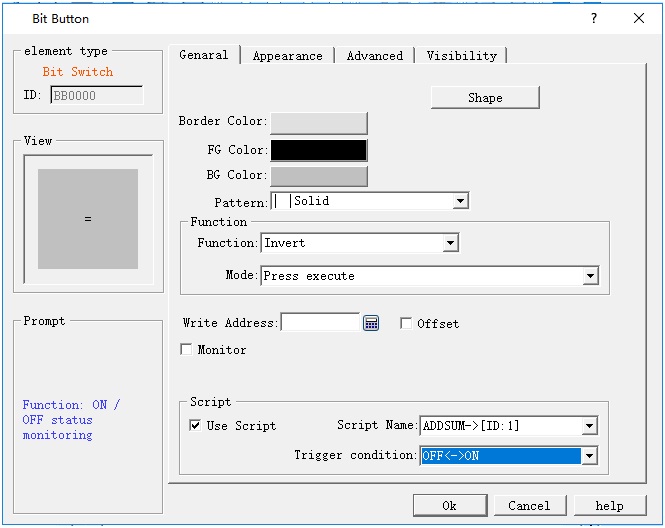
Task: Close the Bit Button dialog
Action: (639, 18)
